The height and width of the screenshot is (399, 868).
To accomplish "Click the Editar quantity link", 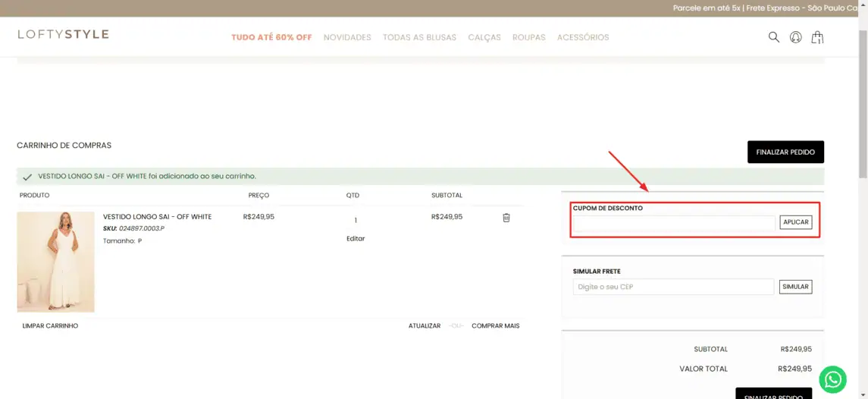I will [x=356, y=238].
